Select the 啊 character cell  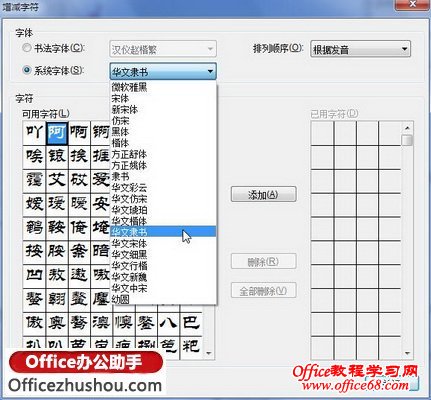(79, 133)
